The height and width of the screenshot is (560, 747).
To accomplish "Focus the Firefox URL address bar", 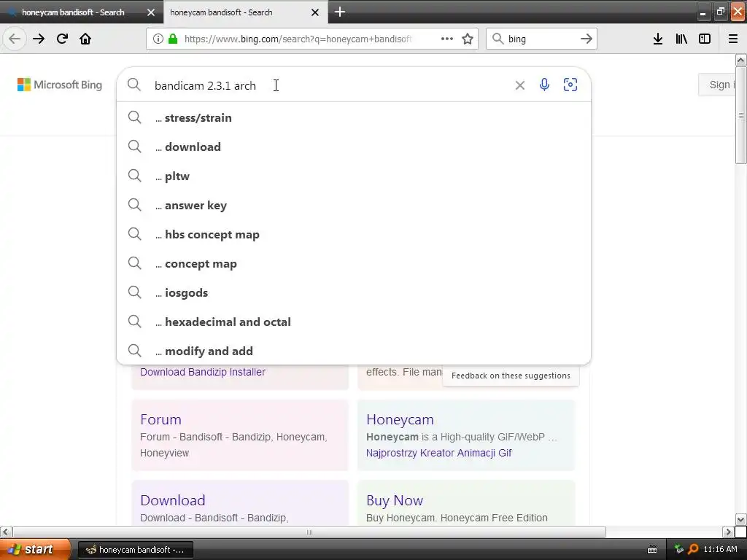I will [x=298, y=39].
